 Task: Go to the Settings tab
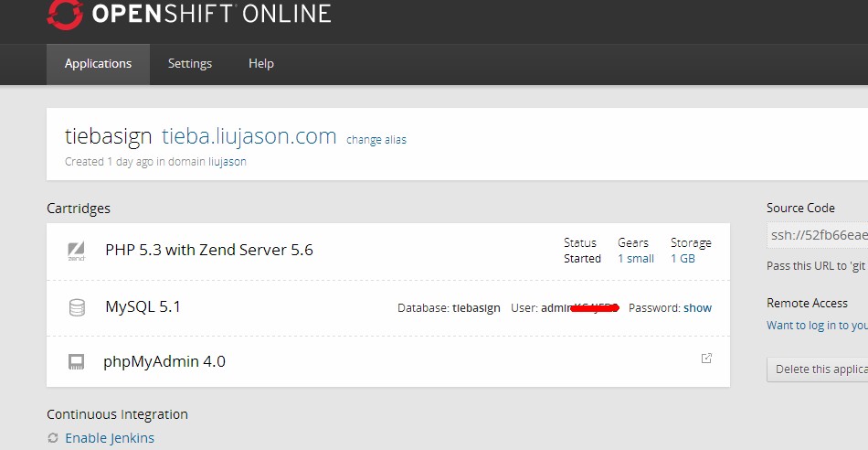click(190, 64)
